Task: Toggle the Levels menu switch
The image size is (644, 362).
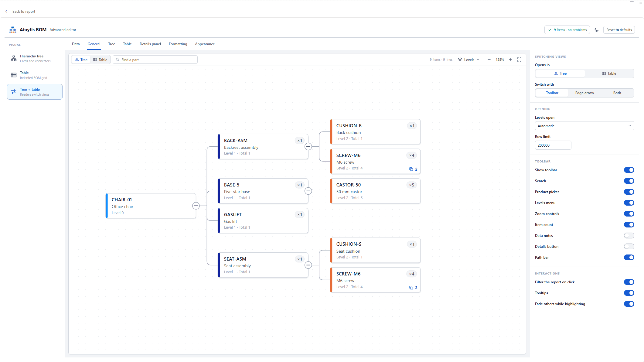Action: coord(629,203)
